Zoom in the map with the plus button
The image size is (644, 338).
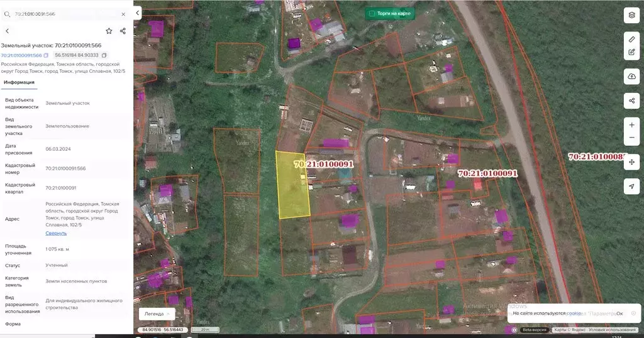631,125
